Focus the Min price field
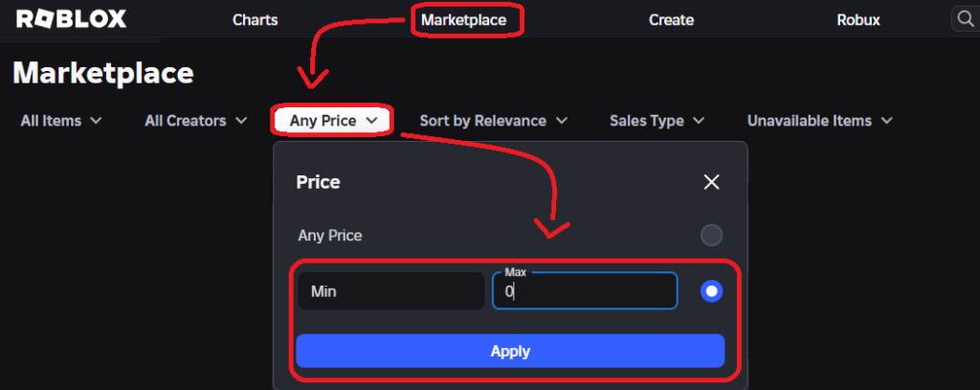Viewport: 980px width, 390px height. 391,291
